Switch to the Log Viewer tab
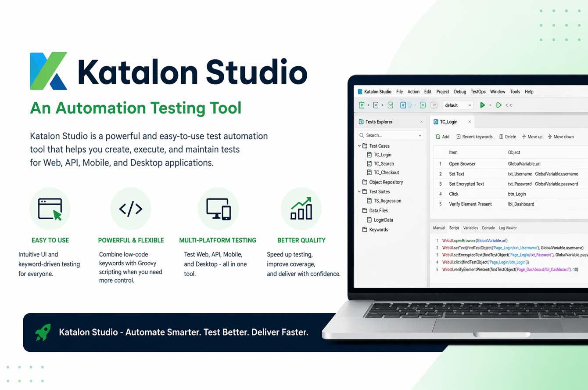The width and height of the screenshot is (588, 390). (508, 228)
